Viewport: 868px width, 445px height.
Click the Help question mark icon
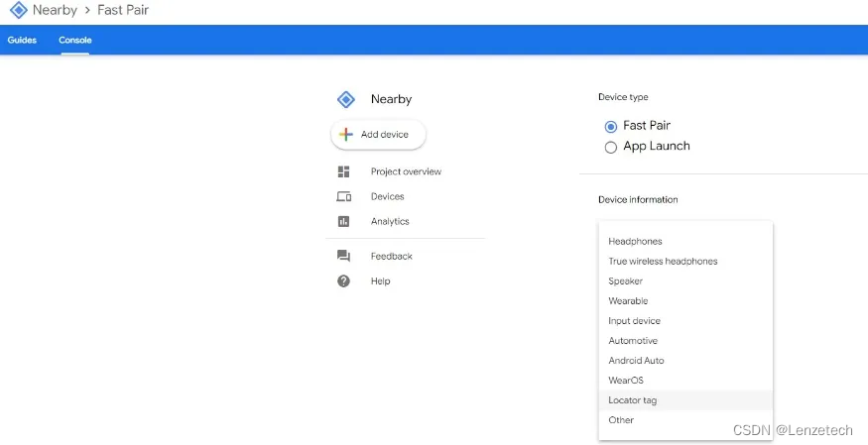[344, 280]
